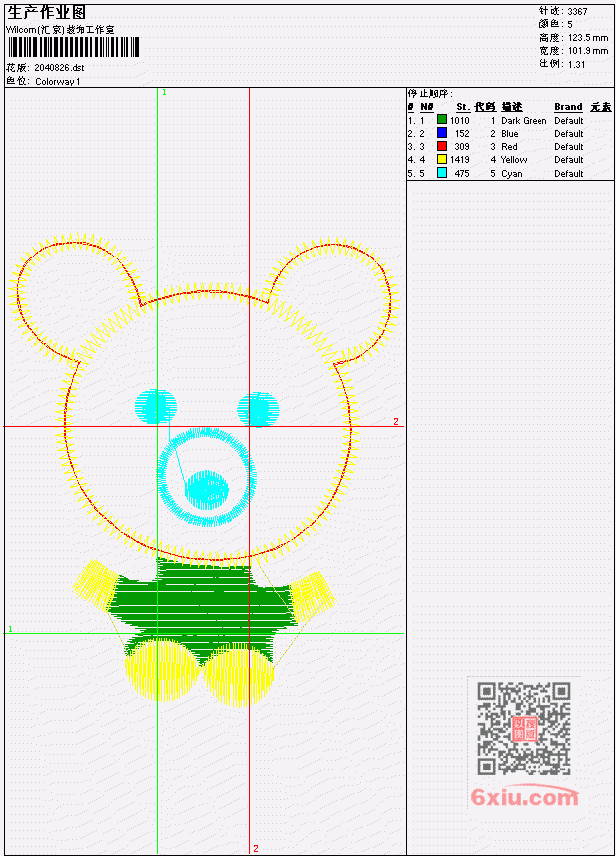Screen dimensions: 616x856
Task: Click the bear's right cyan eye
Action: [x=258, y=409]
